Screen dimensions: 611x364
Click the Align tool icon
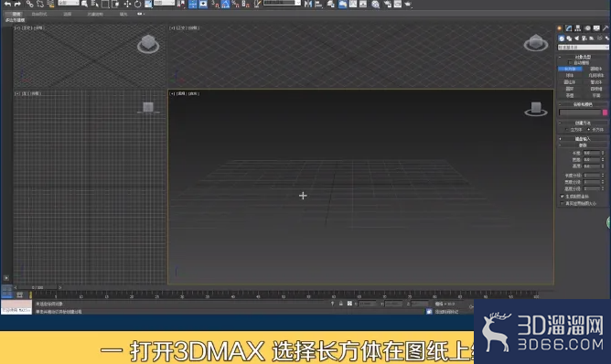pyautogui.click(x=318, y=4)
